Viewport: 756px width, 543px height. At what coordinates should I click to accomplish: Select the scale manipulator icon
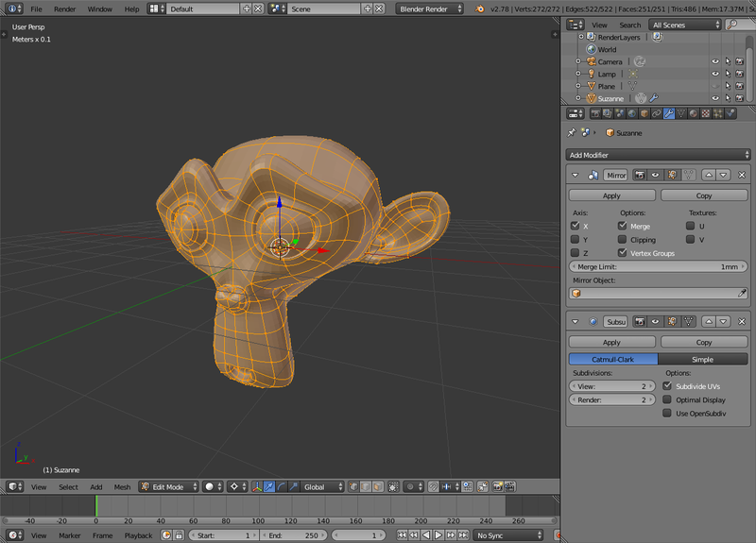[x=293, y=486]
